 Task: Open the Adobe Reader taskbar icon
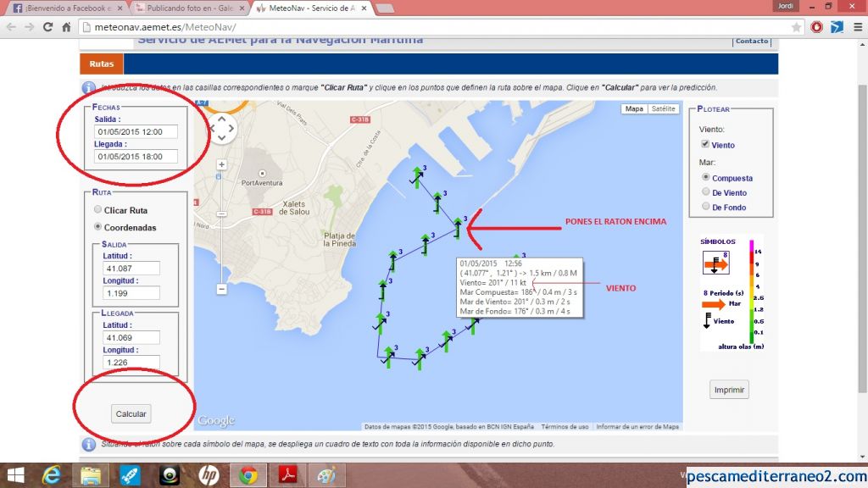point(287,475)
